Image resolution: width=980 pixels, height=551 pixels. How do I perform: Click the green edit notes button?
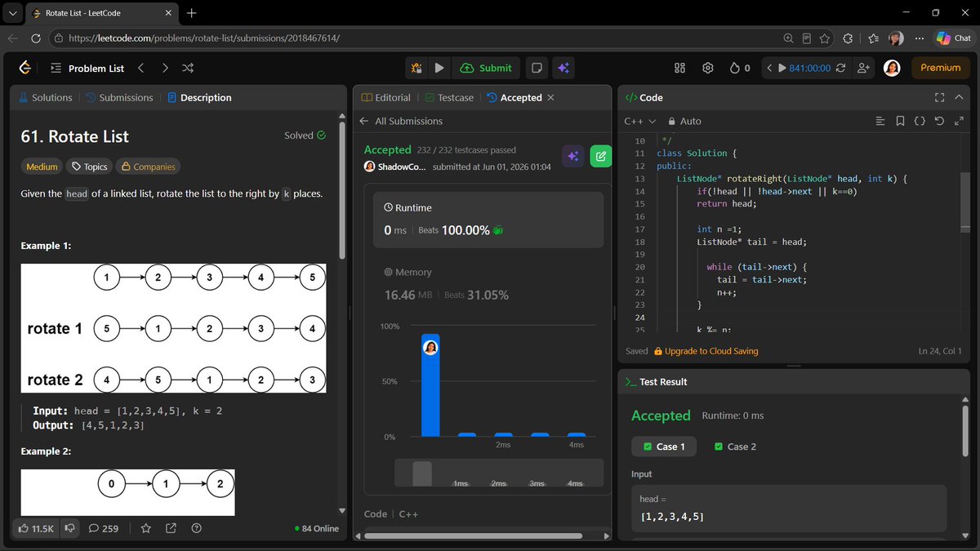[x=600, y=156]
